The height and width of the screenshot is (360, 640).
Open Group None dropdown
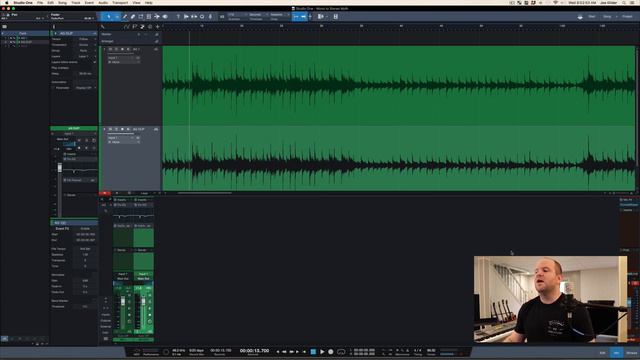[x=86, y=50]
